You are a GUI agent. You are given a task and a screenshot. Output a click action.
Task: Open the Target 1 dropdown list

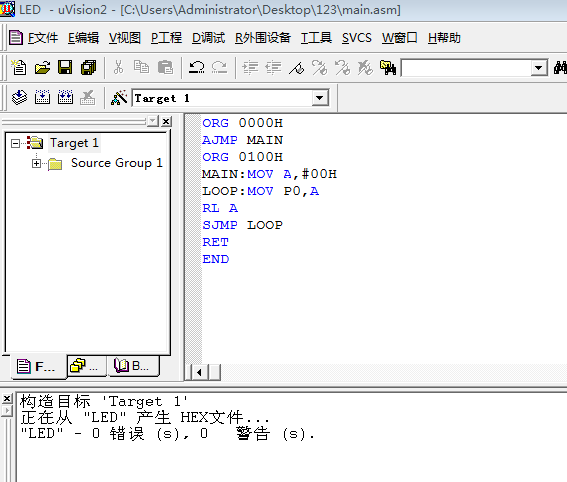tap(320, 98)
